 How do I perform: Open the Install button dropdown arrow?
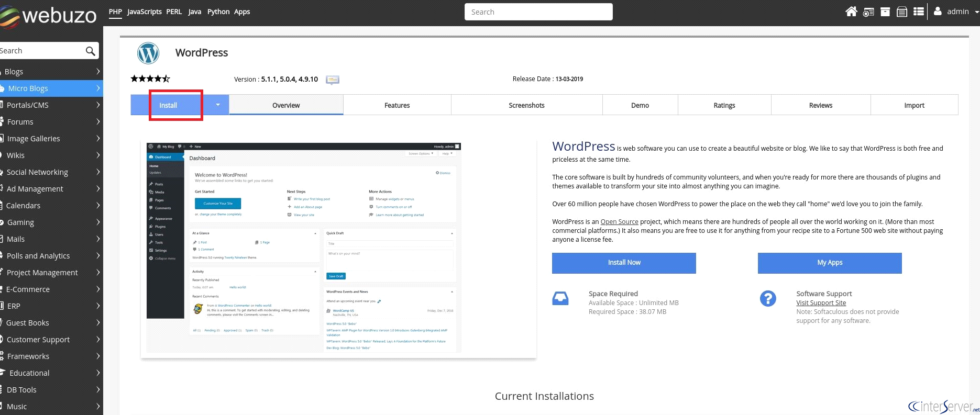218,105
